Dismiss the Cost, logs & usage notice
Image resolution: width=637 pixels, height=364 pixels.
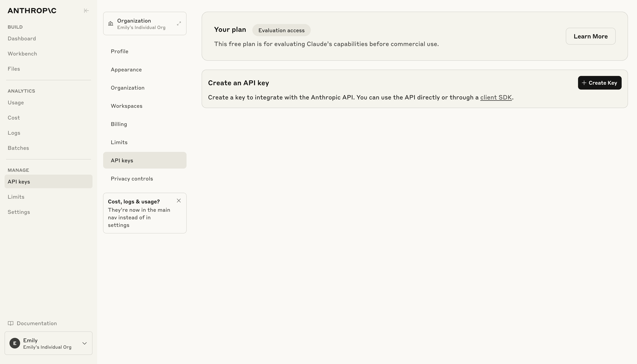(x=179, y=201)
